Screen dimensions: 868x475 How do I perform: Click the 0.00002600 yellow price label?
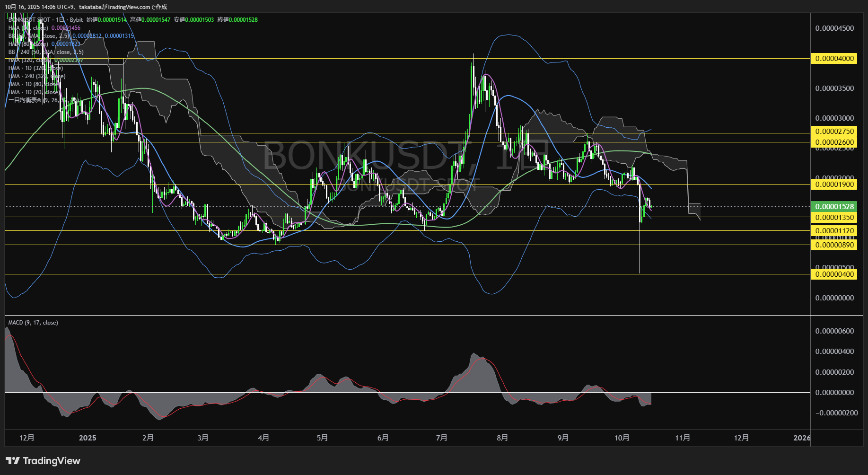tap(834, 142)
